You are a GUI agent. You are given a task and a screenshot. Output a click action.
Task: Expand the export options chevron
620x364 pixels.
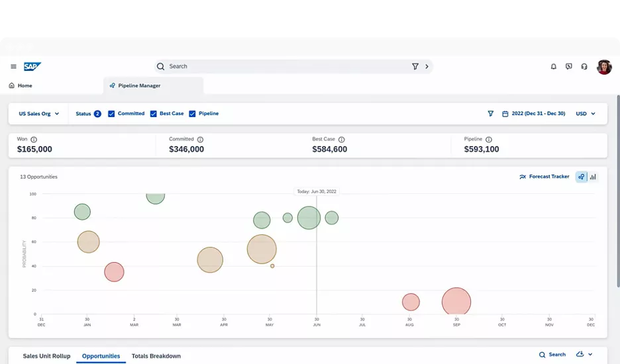pyautogui.click(x=590, y=355)
